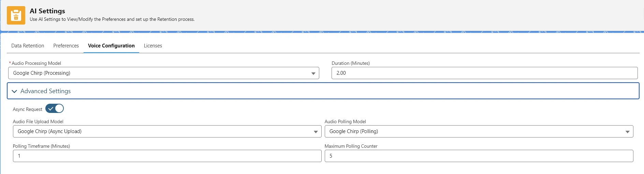Select the Voice Configuration tab
The image size is (644, 174).
pyautogui.click(x=111, y=46)
